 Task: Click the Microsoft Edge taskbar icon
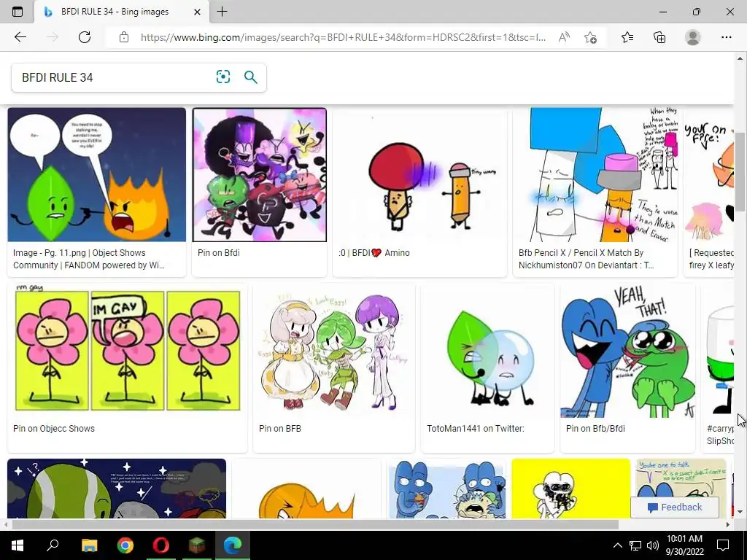[233, 545]
